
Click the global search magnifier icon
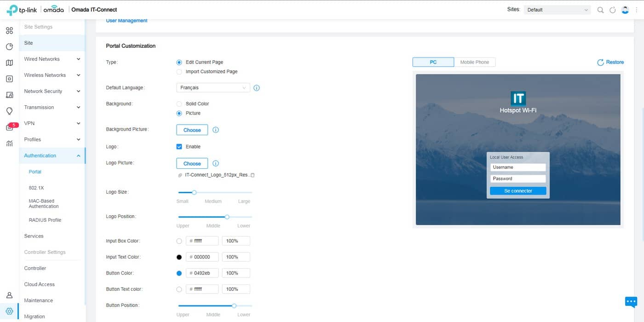(x=600, y=10)
